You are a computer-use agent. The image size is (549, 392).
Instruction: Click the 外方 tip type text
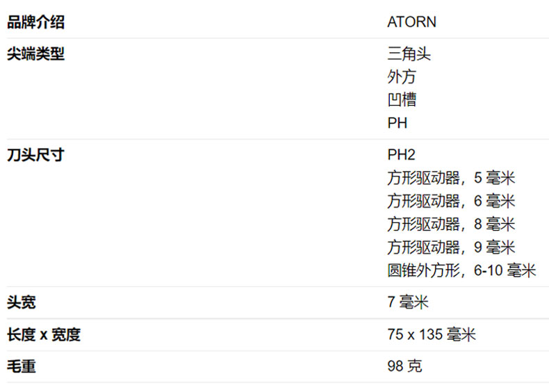(402, 77)
